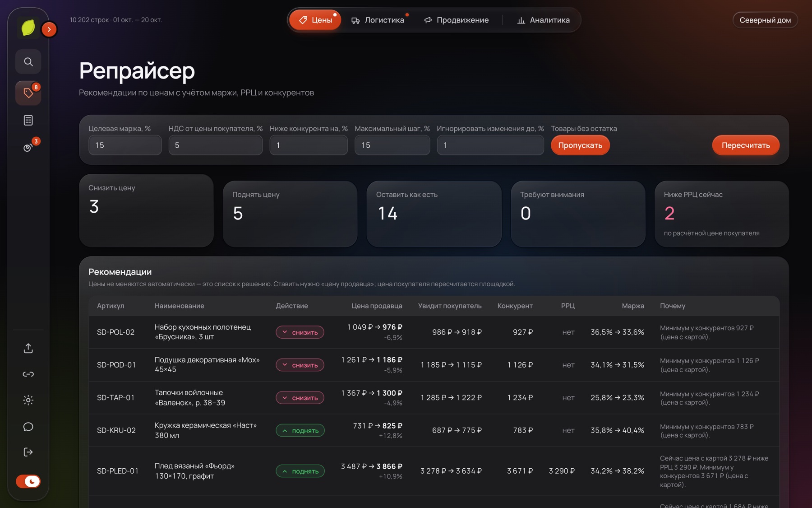Image resolution: width=812 pixels, height=508 pixels.
Task: Click the Маржа column header
Action: [633, 306]
